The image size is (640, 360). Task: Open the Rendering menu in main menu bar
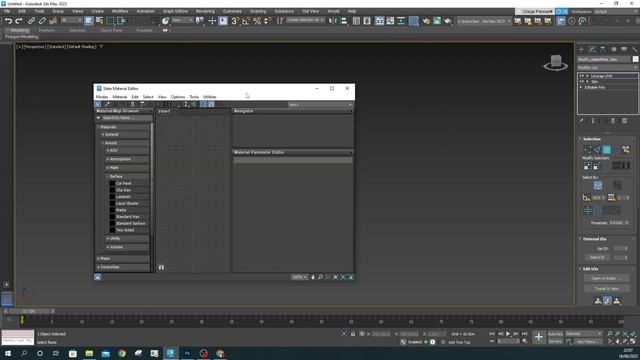tap(205, 11)
